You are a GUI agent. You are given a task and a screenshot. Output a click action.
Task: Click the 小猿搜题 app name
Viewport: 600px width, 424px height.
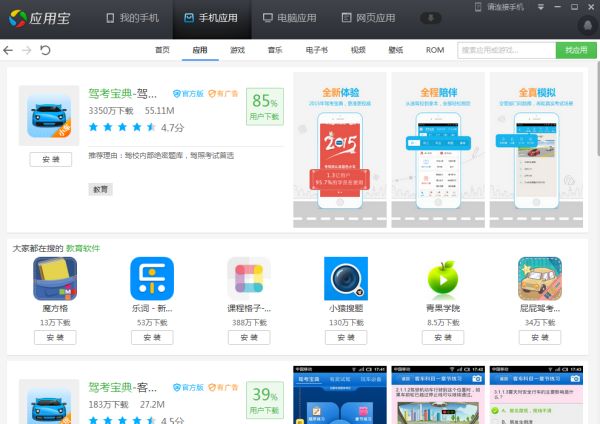346,308
